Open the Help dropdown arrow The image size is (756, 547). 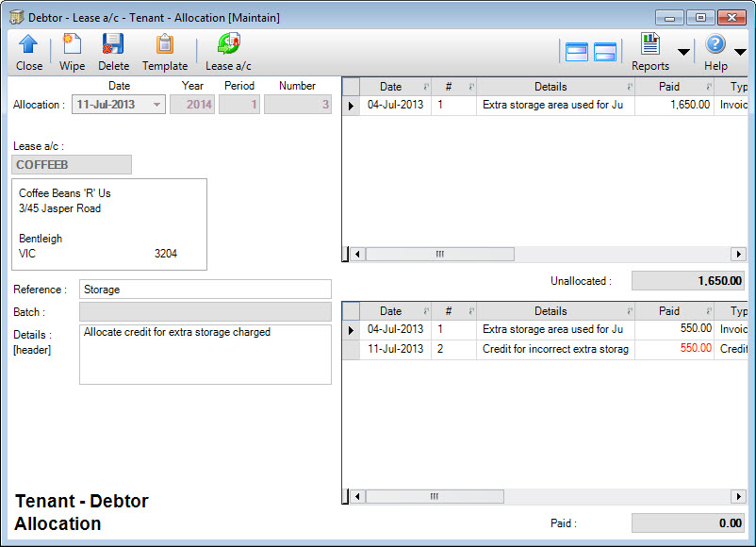(740, 52)
